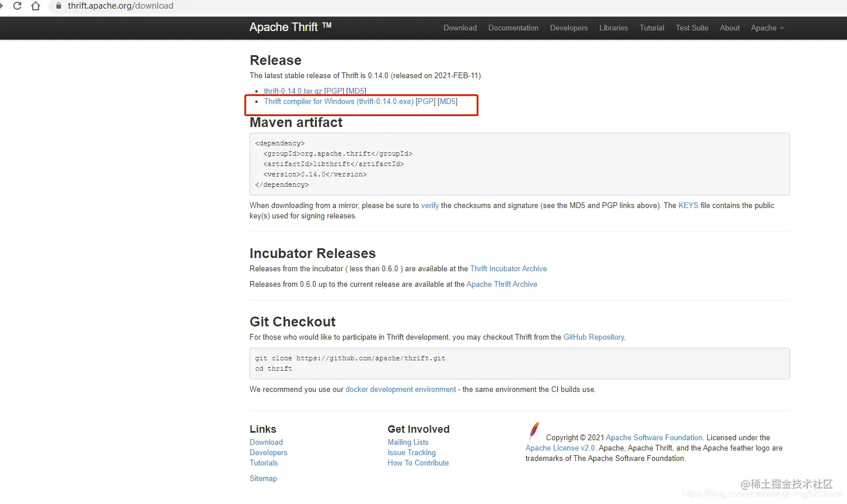Download Thrift compiler for Windows exe
Image resolution: width=847 pixels, height=504 pixels.
pyautogui.click(x=339, y=102)
